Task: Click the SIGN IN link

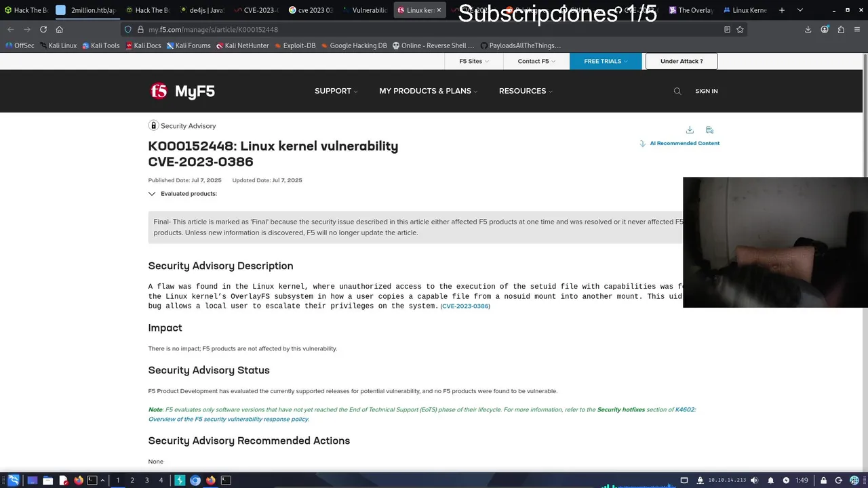Action: [x=706, y=91]
